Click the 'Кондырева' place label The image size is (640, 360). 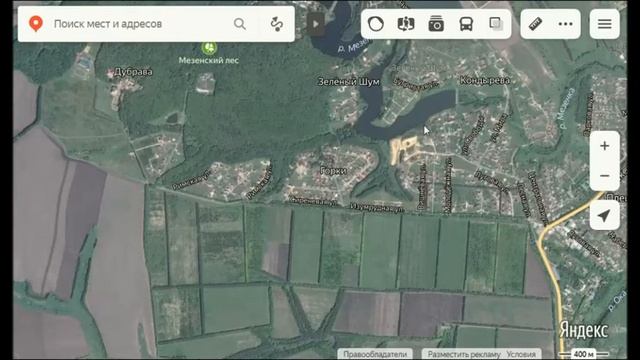[485, 80]
